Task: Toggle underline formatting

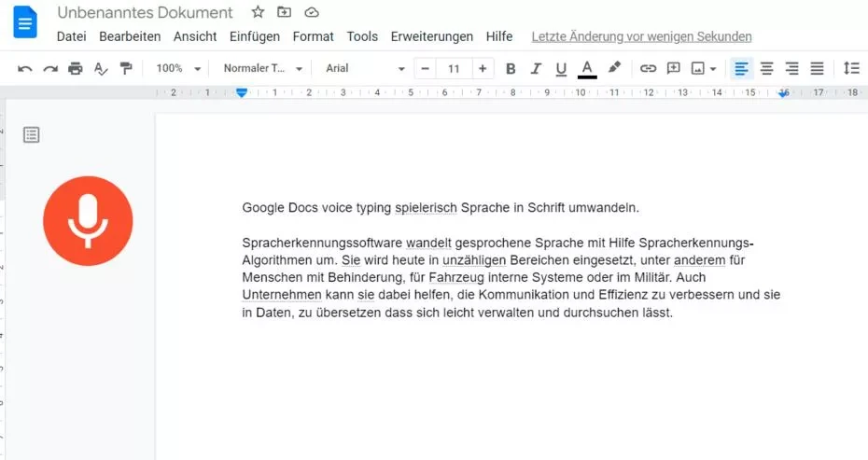Action: tap(561, 69)
